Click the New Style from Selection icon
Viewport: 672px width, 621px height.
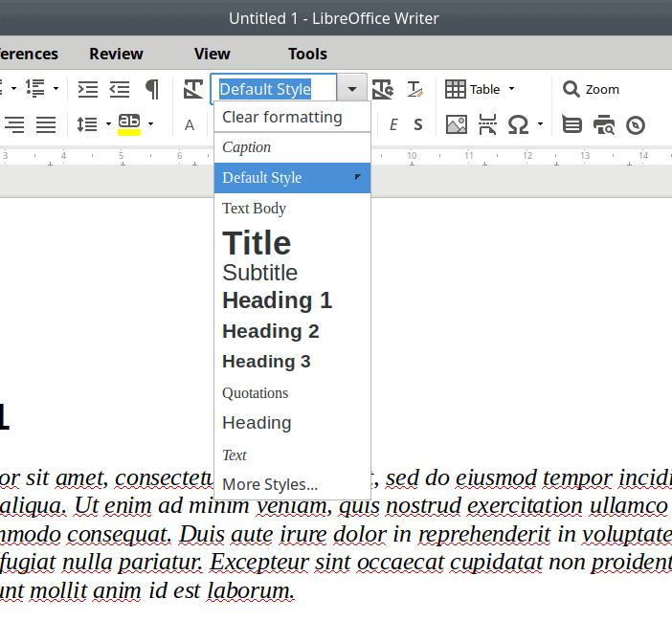point(414,89)
